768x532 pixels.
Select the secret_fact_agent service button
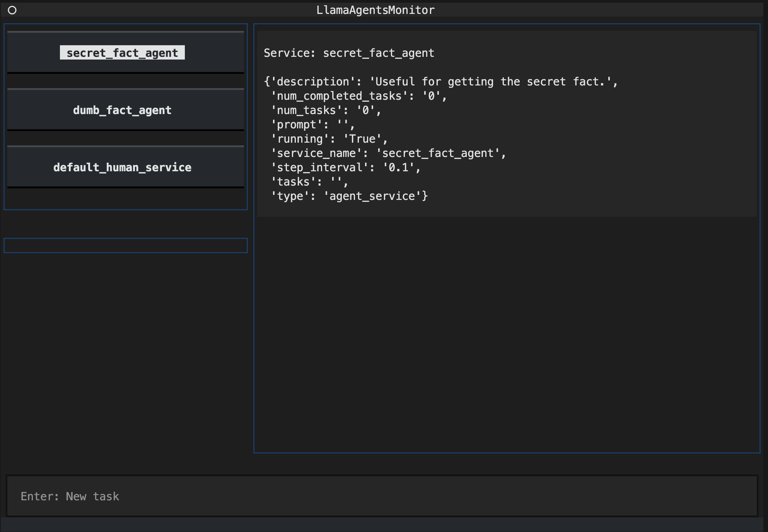coord(123,53)
